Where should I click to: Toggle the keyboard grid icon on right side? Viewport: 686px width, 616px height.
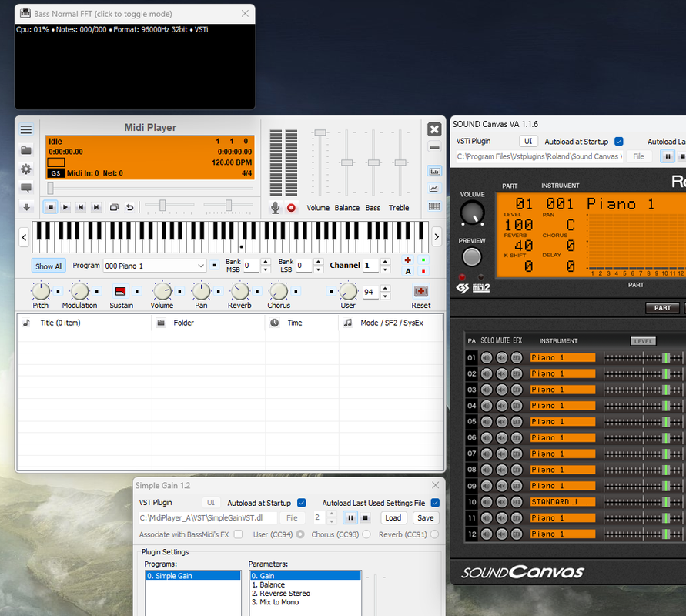(x=434, y=206)
